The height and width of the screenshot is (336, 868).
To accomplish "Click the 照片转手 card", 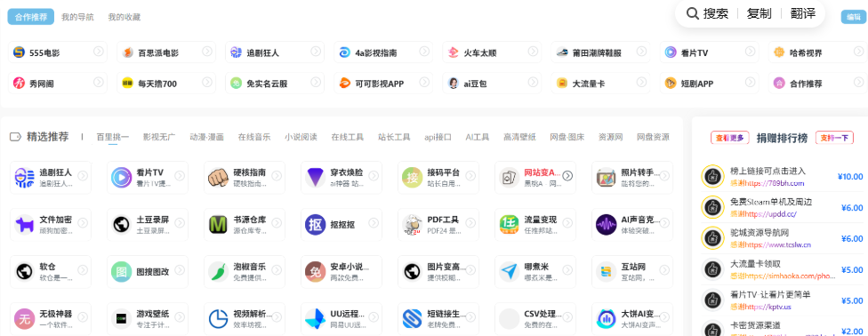I will [x=632, y=177].
